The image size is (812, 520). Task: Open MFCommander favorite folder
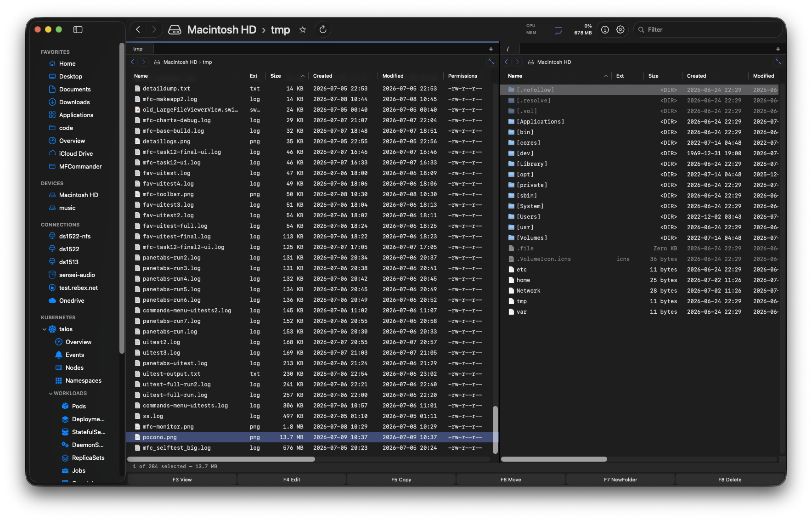80,166
